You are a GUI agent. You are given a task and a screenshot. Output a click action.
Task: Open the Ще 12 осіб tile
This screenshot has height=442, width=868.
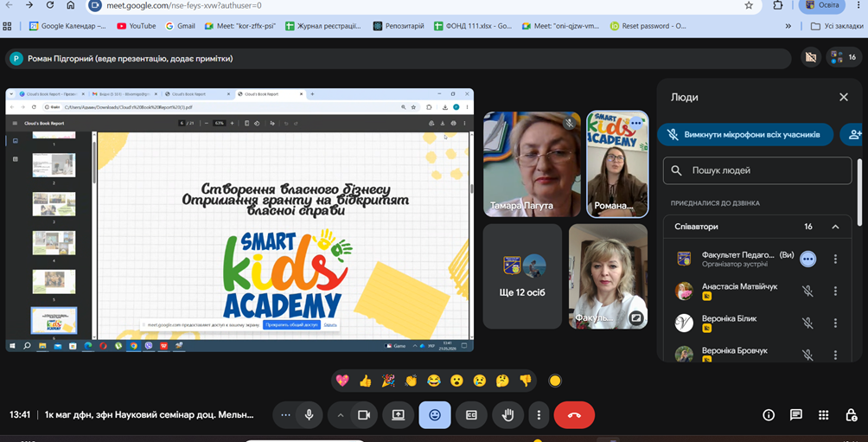click(522, 277)
